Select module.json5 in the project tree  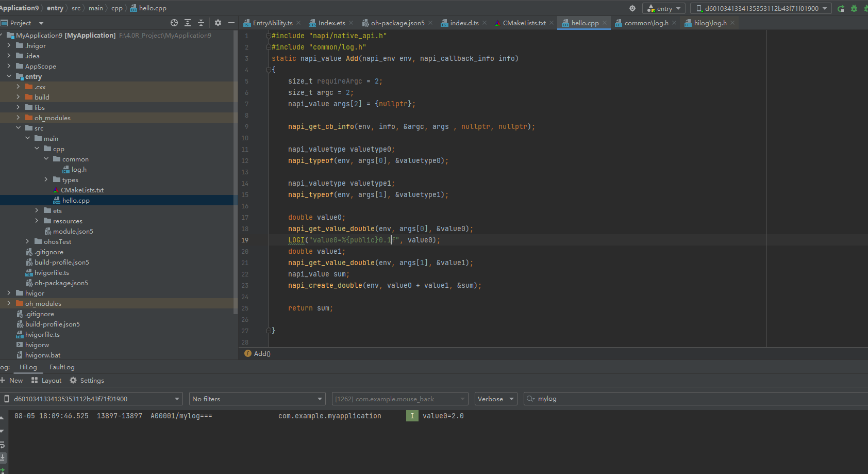click(73, 231)
